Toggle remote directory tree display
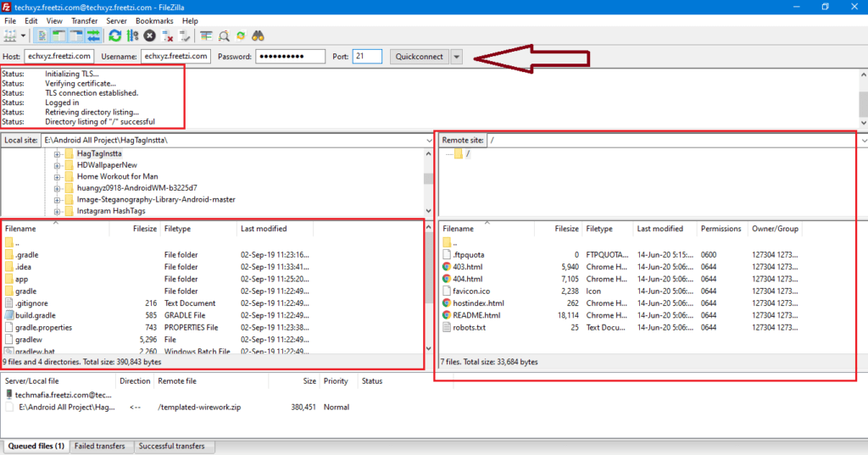The width and height of the screenshot is (868, 455). 75,36
